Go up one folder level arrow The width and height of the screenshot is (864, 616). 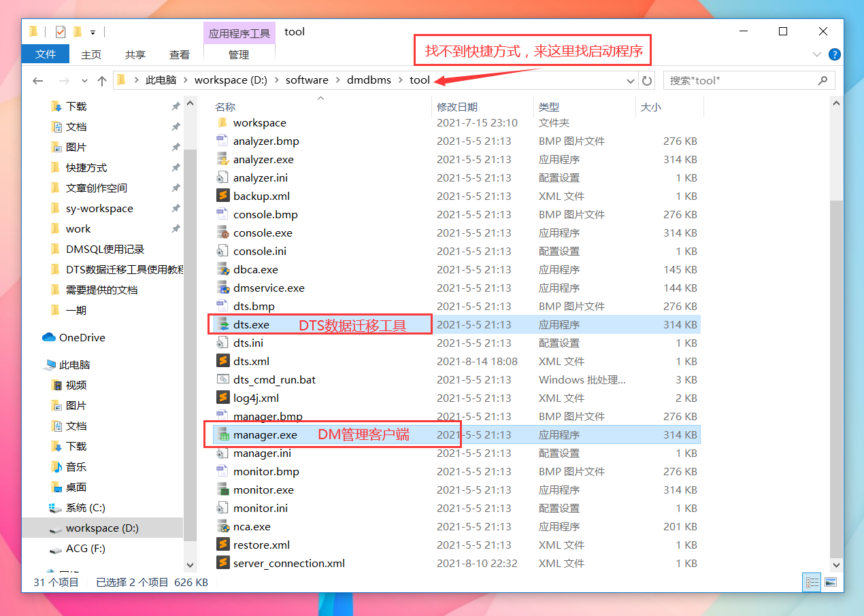coord(102,80)
